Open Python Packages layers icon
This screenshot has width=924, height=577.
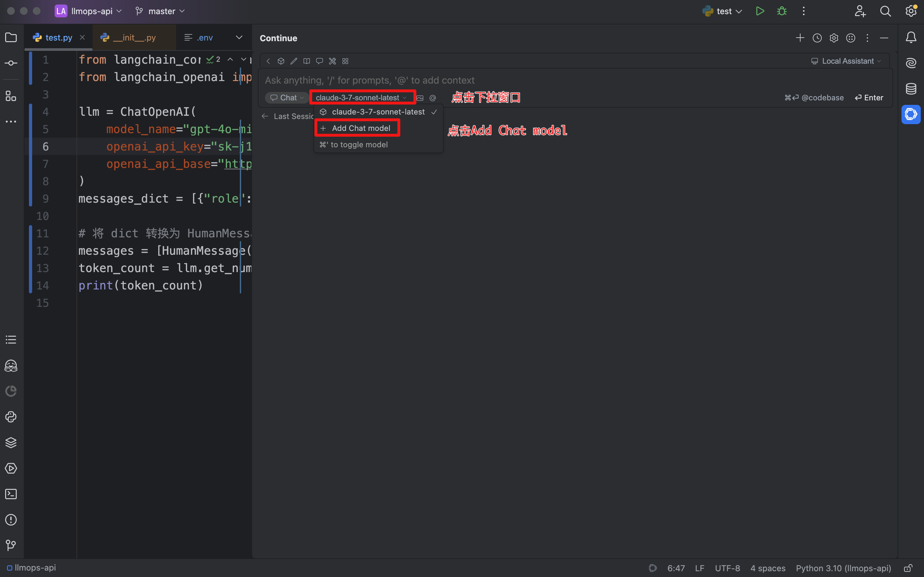tap(11, 442)
